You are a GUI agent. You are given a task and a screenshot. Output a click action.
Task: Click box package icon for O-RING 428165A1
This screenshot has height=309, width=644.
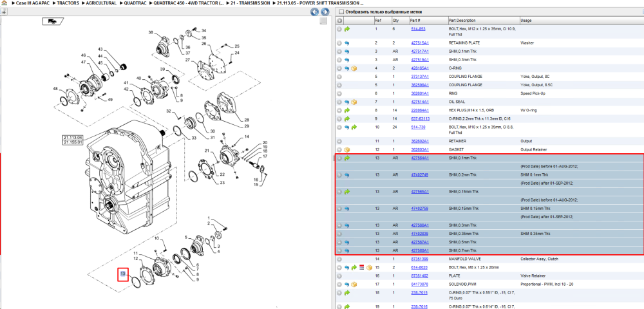[354, 68]
